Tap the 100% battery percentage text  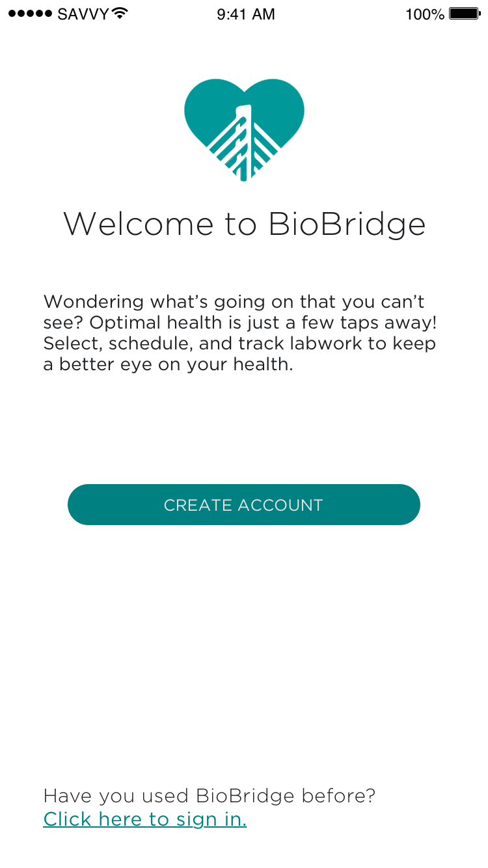(x=424, y=14)
